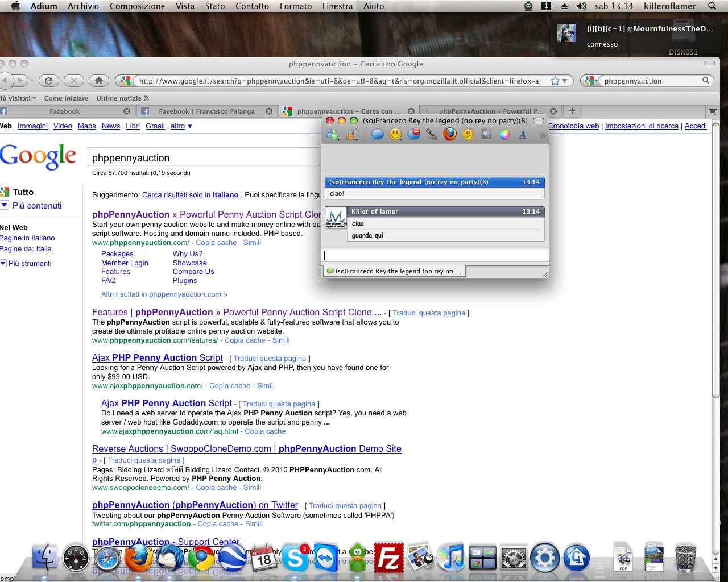Open the font letter A icon in chat toolbar

tap(522, 135)
